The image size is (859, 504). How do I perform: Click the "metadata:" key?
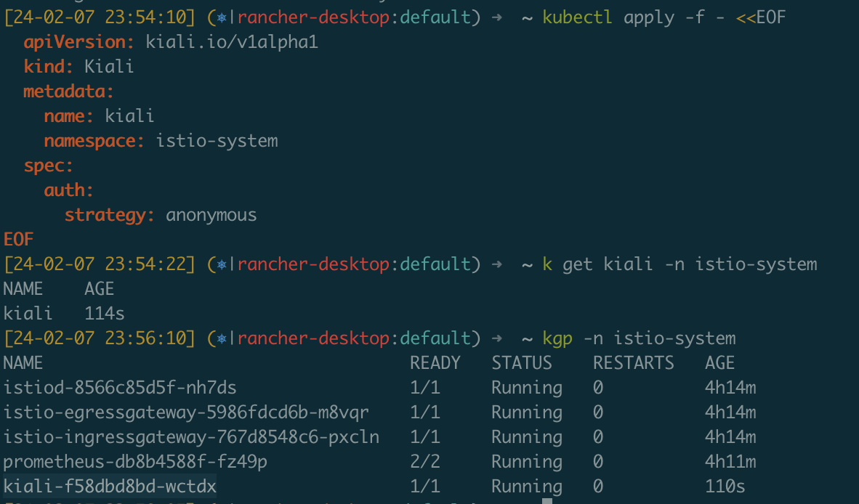point(68,92)
